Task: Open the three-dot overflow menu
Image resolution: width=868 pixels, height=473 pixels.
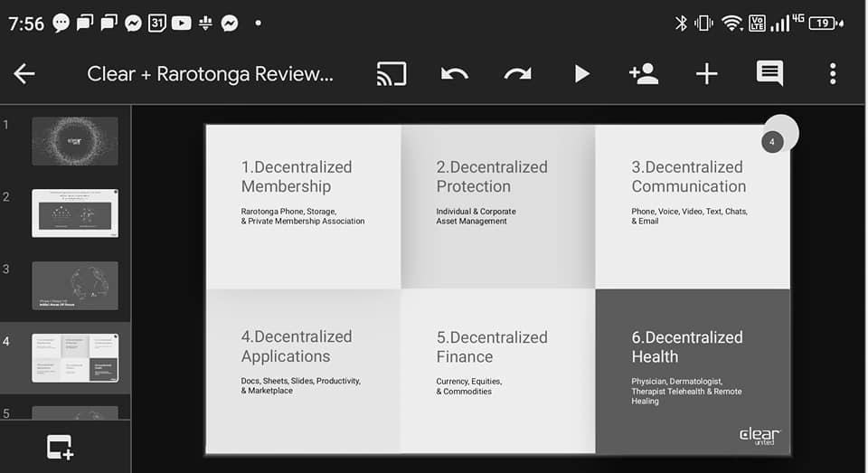Action: click(x=833, y=74)
